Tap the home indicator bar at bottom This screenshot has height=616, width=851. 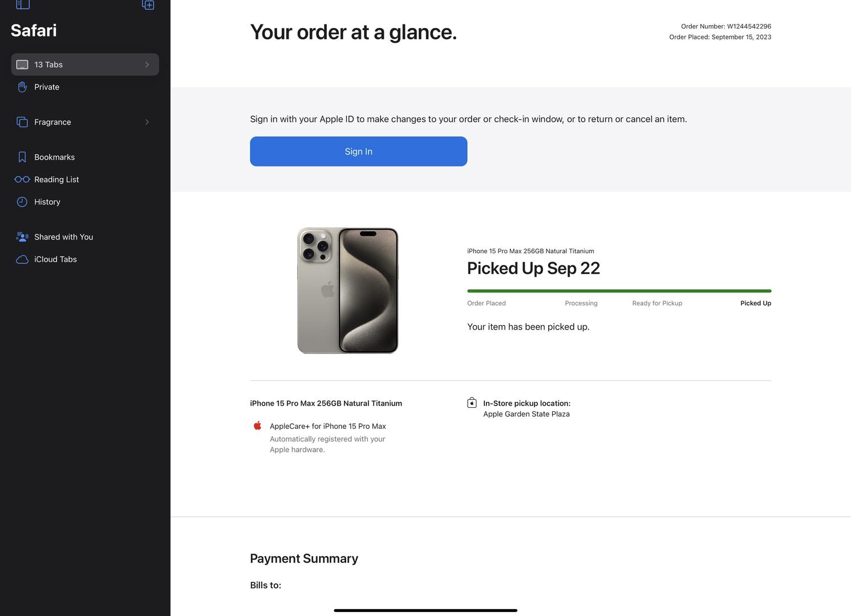click(425, 610)
